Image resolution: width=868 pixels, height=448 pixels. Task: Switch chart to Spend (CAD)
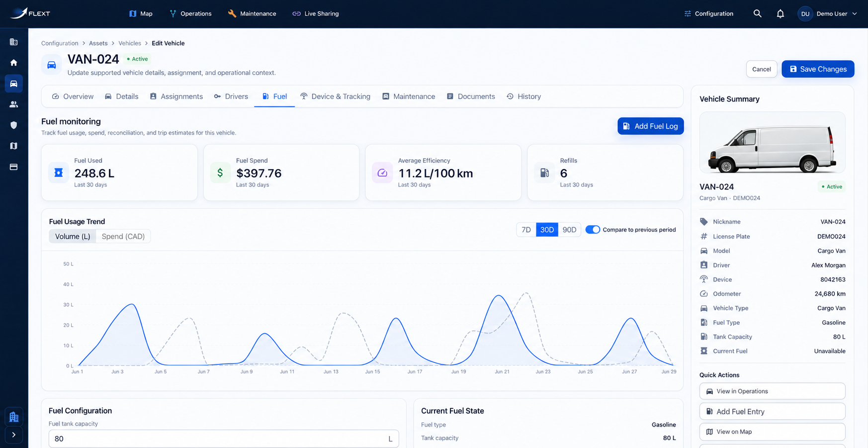[123, 236]
